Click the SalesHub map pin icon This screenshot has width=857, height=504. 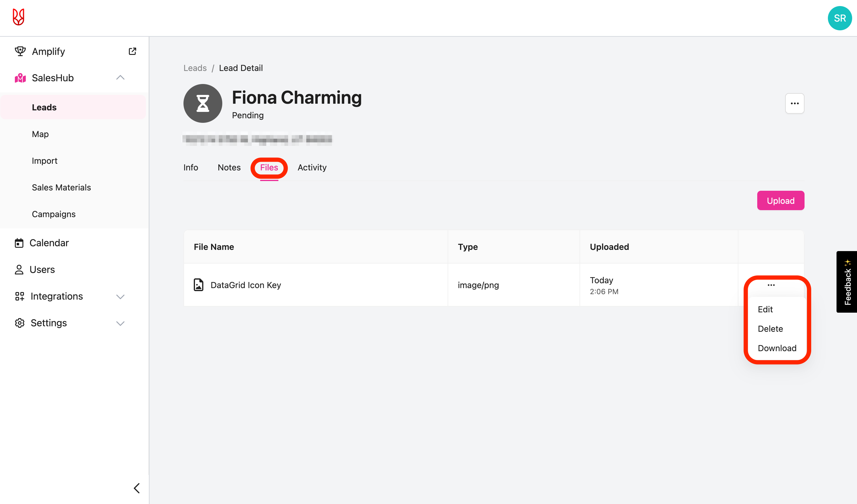tap(20, 78)
